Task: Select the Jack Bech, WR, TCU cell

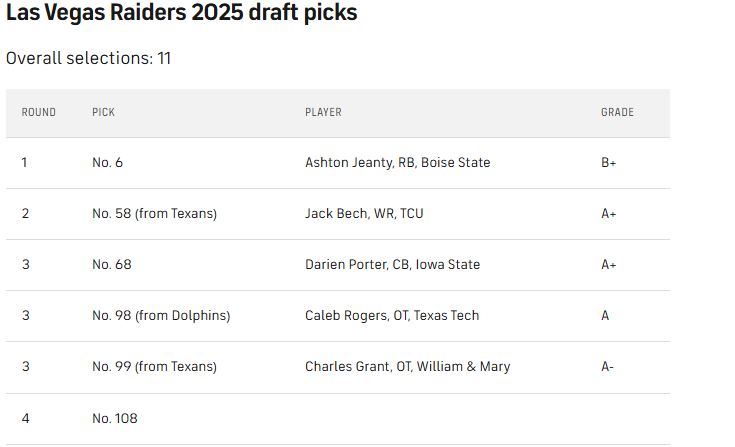Action: coord(364,213)
